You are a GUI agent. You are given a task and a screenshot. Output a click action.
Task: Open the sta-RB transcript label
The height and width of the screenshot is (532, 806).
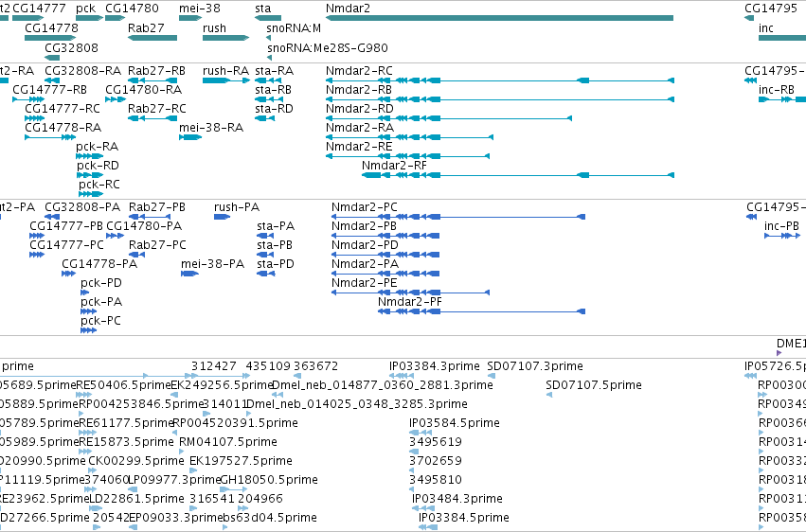click(x=274, y=89)
